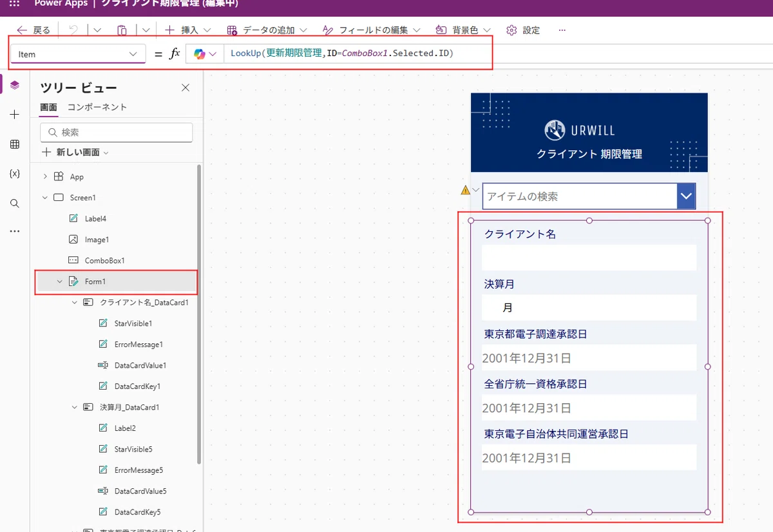This screenshot has width=773, height=532.
Task: Select DataCardKey5 in the tree
Action: [137, 512]
